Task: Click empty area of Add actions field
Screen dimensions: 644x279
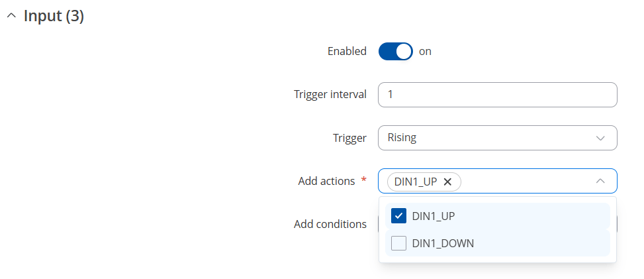Action: pyautogui.click(x=528, y=181)
